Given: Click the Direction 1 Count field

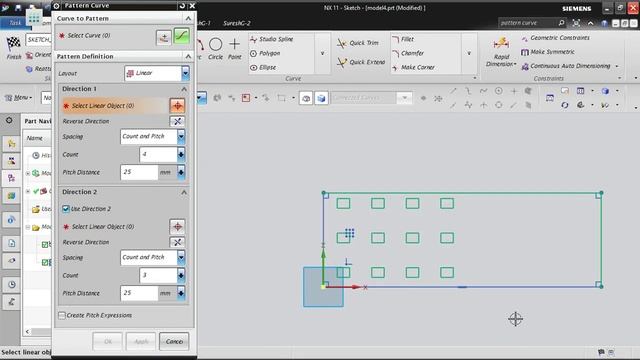Looking at the screenshot, I should click(x=158, y=154).
